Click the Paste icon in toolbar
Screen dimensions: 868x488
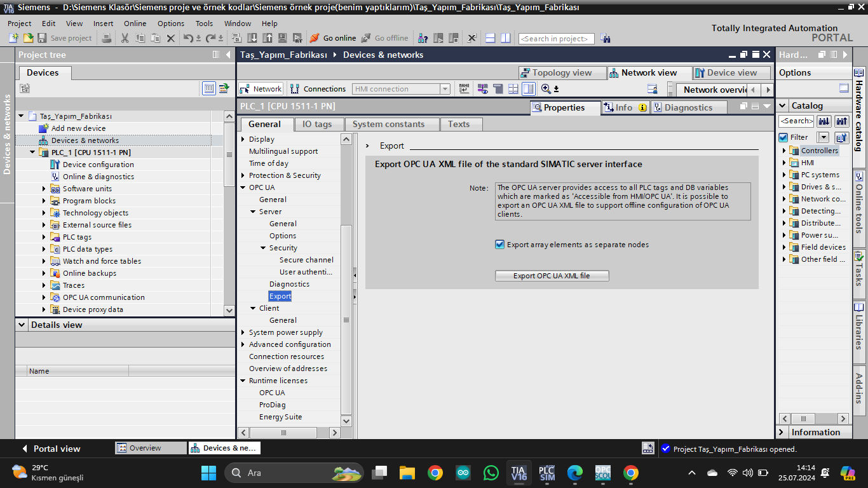155,38
